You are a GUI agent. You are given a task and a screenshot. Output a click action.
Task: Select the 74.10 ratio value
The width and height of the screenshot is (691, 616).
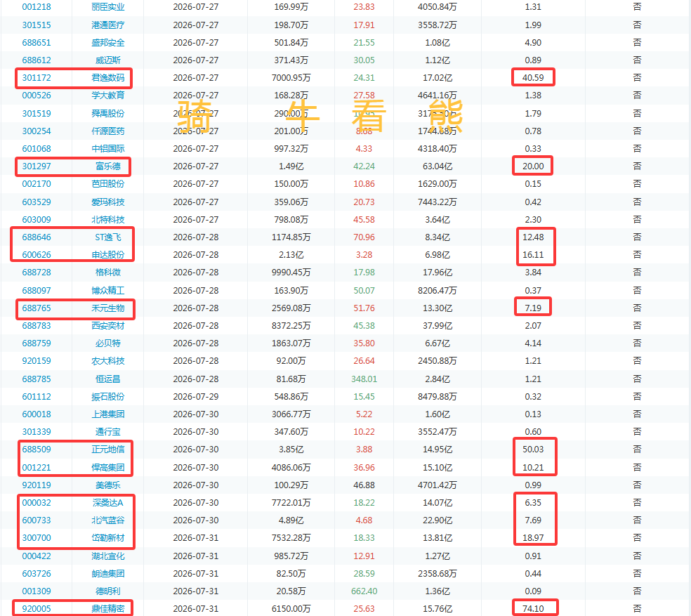[x=533, y=609]
